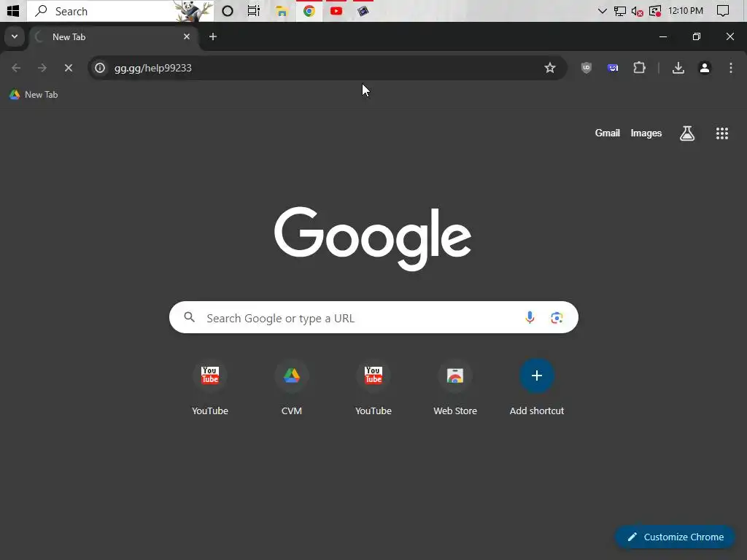Open the network status tray icon
Image resolution: width=747 pixels, height=560 pixels.
[620, 10]
